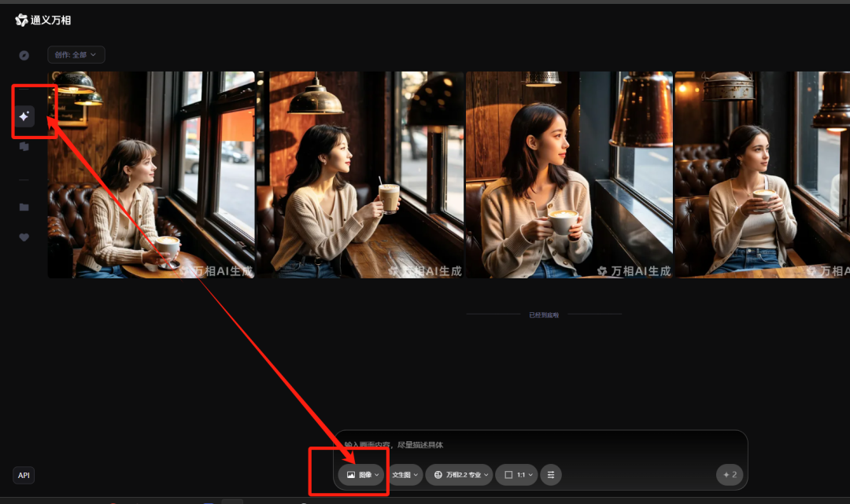Viewport: 850px width, 504px height.
Task: Expand the 文生图 mode dropdown
Action: coord(405,475)
